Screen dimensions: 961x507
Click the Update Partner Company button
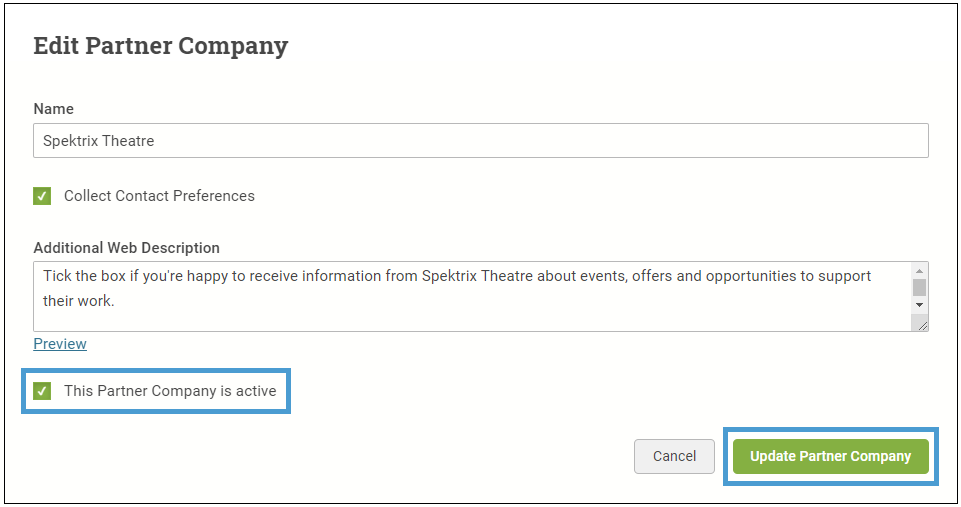(x=830, y=456)
